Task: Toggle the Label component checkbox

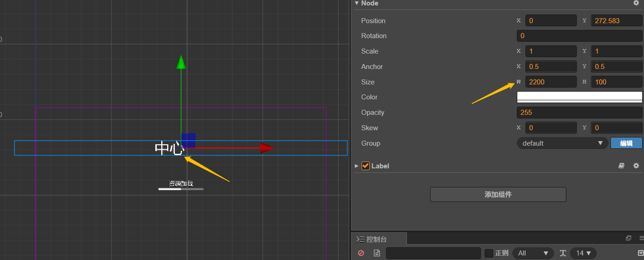Action: [366, 166]
